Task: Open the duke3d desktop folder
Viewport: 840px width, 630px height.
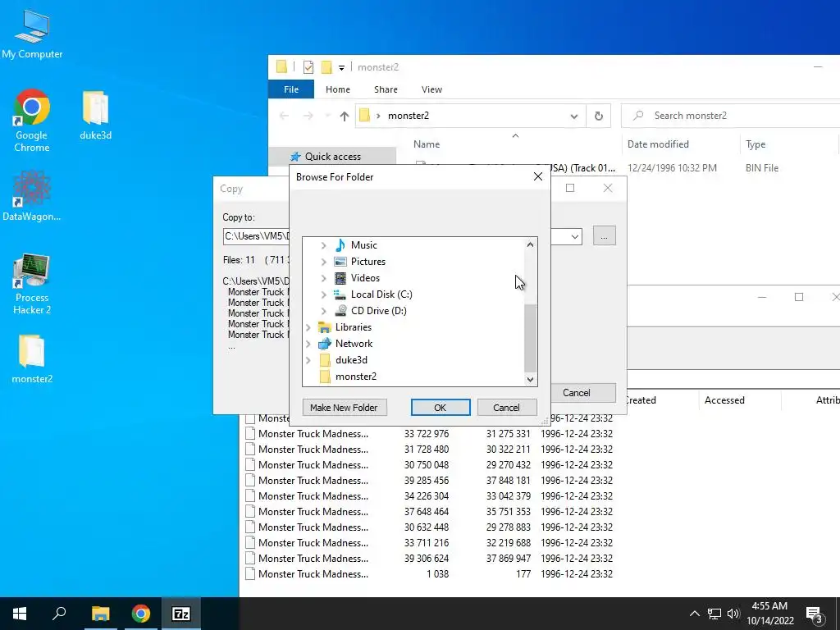Action: (95, 116)
